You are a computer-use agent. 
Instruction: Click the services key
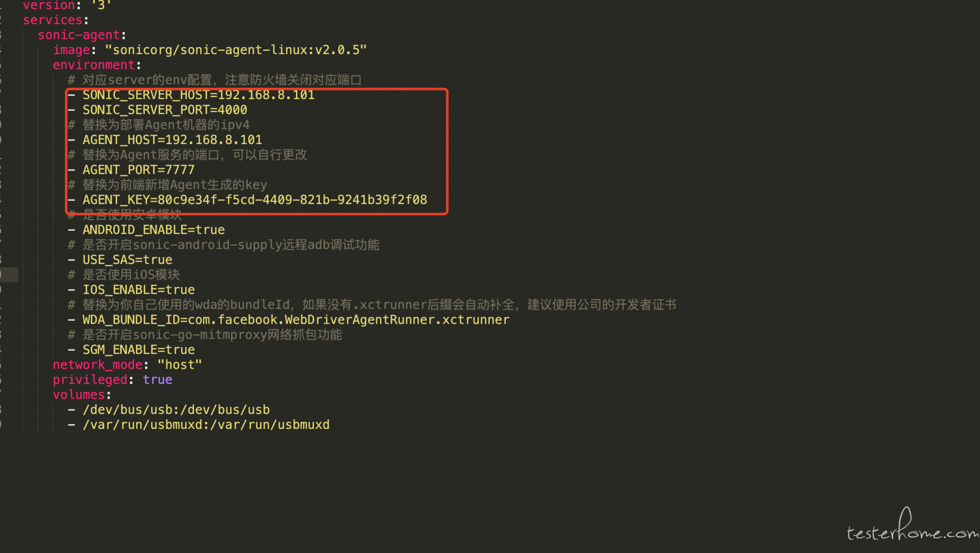click(53, 20)
